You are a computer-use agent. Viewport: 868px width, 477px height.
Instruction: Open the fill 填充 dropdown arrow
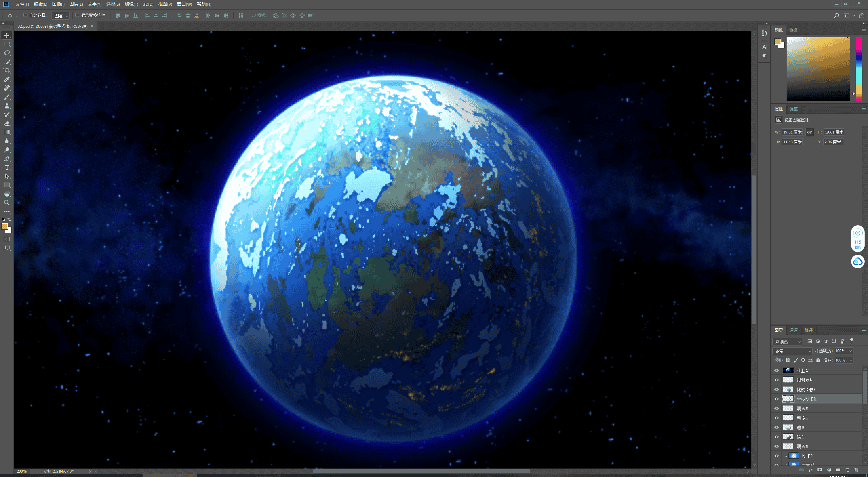(851, 360)
